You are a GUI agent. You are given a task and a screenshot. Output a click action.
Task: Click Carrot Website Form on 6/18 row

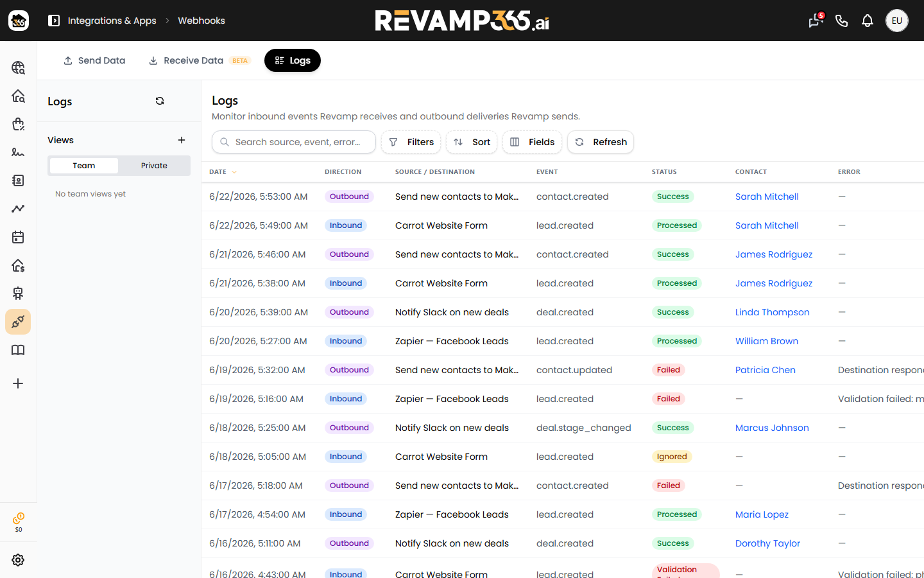[441, 457]
